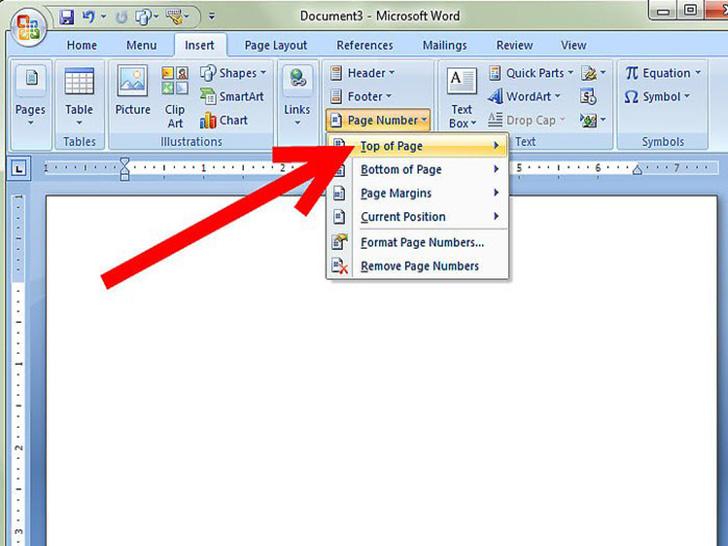Image resolution: width=728 pixels, height=546 pixels.
Task: Open the Equation gallery
Action: pyautogui.click(x=663, y=73)
